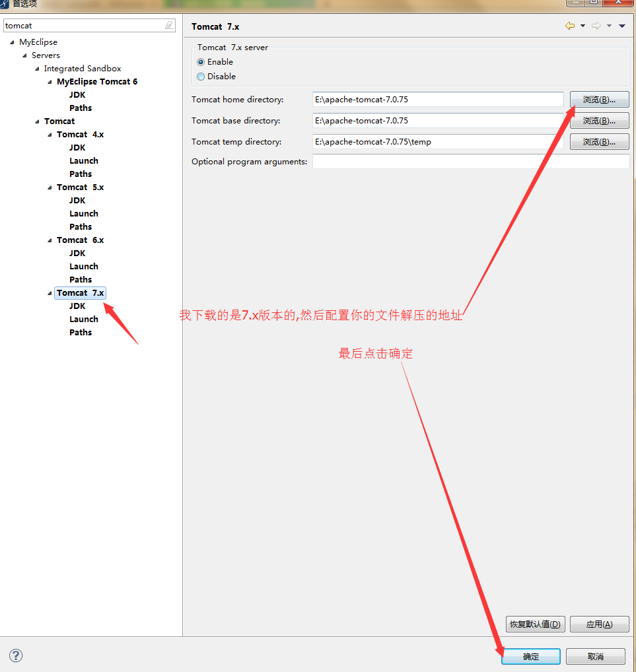Open Launch under Tomcat 6.x

click(84, 267)
